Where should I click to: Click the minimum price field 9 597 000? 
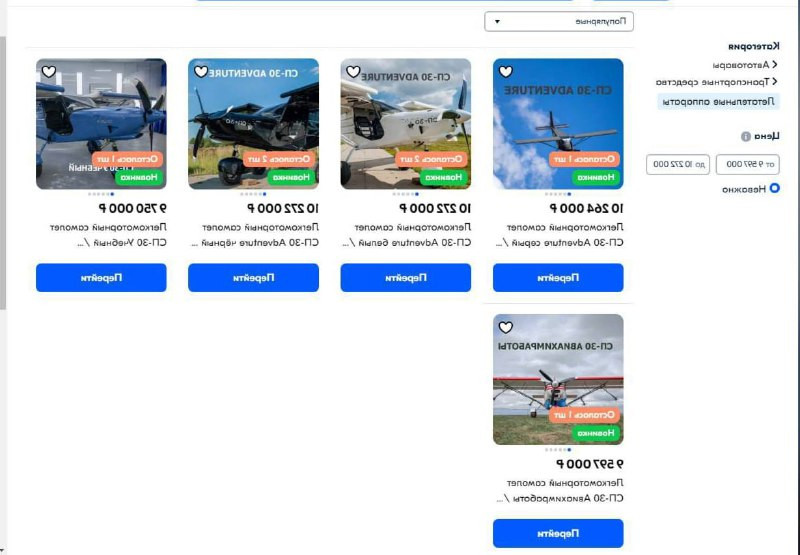(x=747, y=164)
